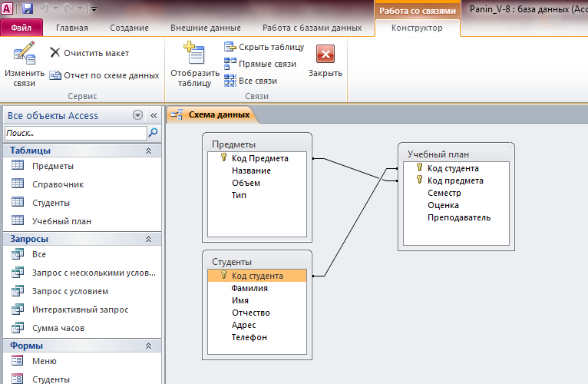Open the navigation pane category dropdown

137,115
